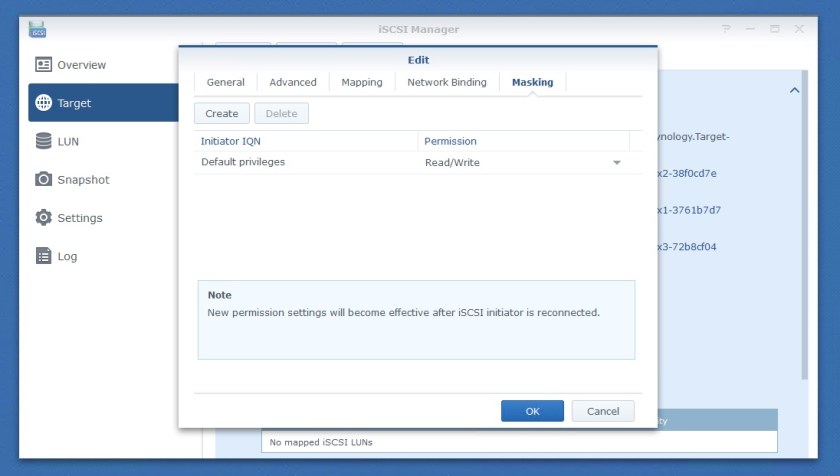Click the Settings gear icon
The height and width of the screenshot is (476, 840).
pos(43,218)
